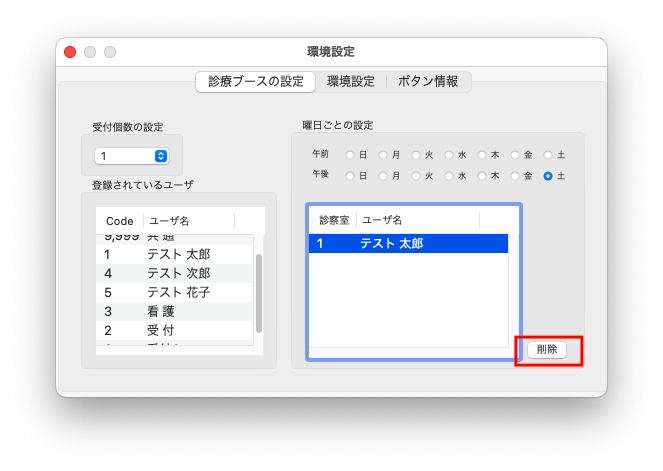Open the ボタン情報 tab
This screenshot has width=663, height=471.
428,82
